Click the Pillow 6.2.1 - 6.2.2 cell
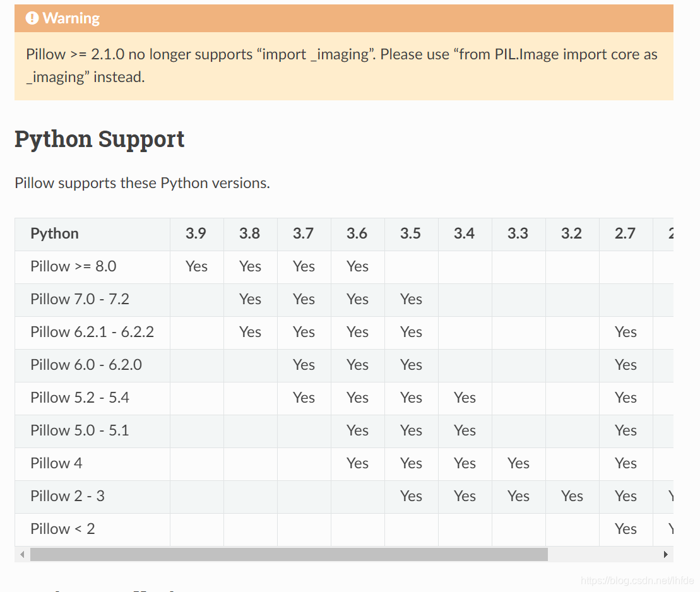700x592 pixels. 92,332
